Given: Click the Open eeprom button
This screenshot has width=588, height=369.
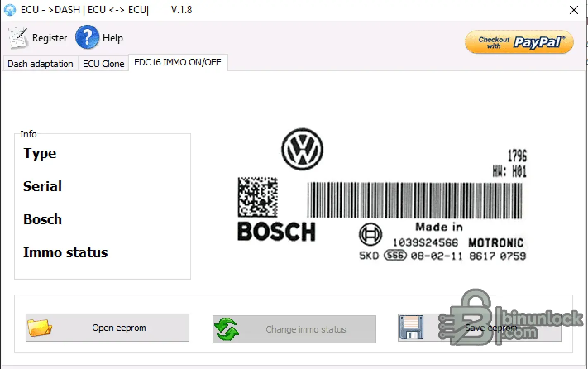Looking at the screenshot, I should [x=108, y=328].
